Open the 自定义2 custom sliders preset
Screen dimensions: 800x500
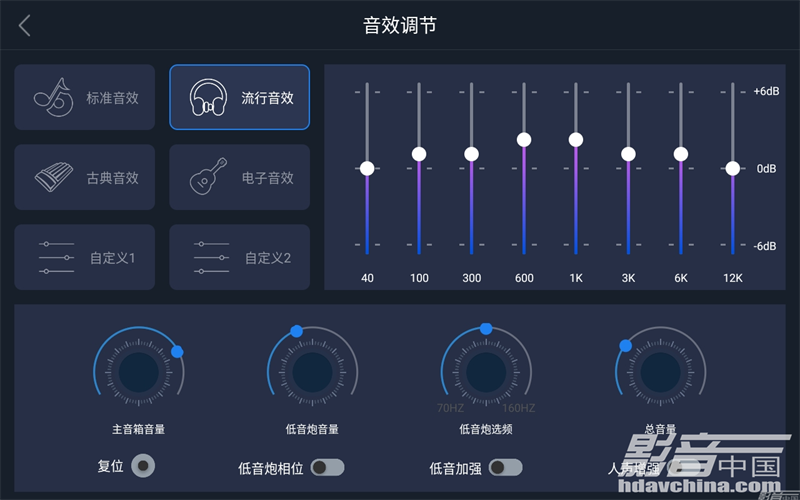pos(239,257)
